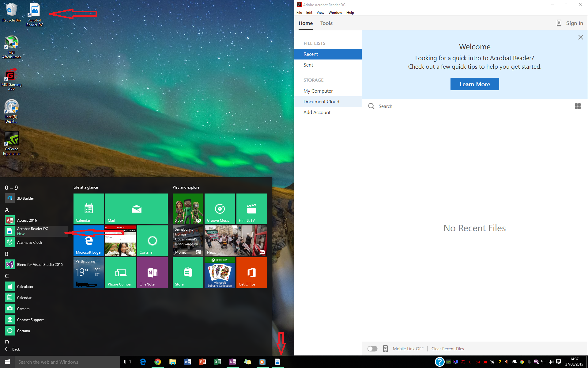The image size is (588, 368).
Task: Open My Computer storage in Acrobat
Action: tap(318, 91)
